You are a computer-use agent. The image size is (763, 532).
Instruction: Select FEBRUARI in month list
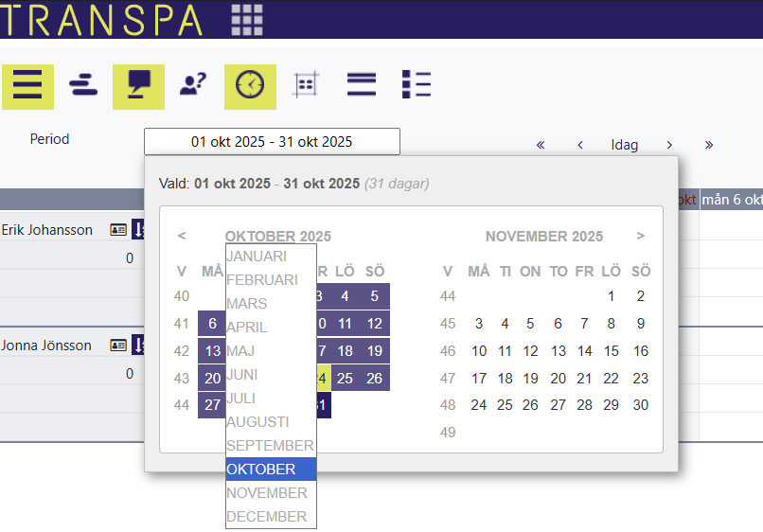click(x=271, y=280)
